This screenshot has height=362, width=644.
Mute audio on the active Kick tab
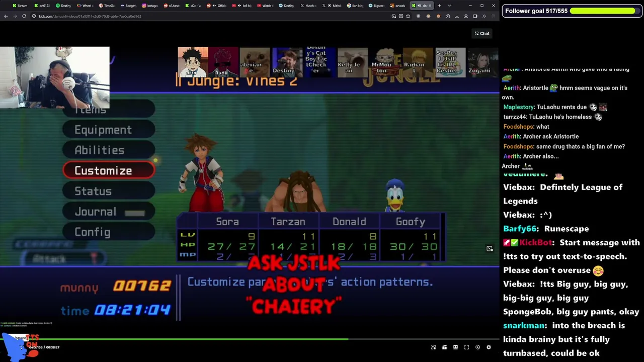pos(419,6)
